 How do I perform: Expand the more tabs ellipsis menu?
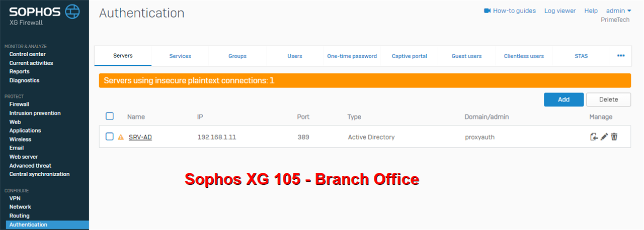pos(621,56)
